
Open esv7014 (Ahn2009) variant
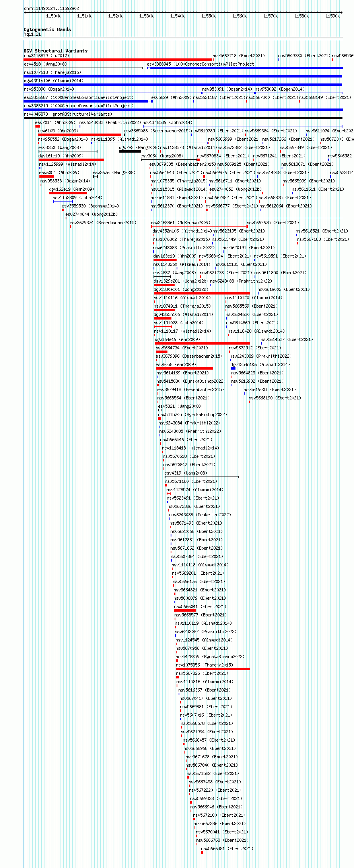pyautogui.click(x=55, y=122)
